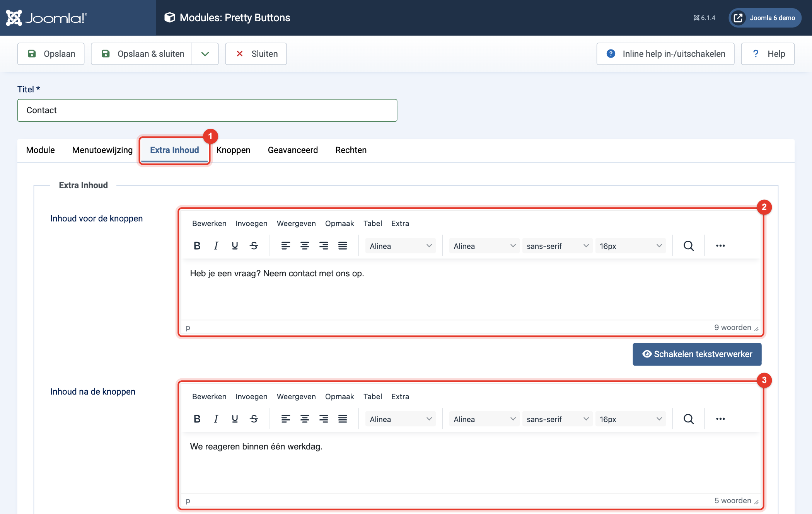Toggle bold in the first editor
This screenshot has height=514, width=812.
coord(197,246)
